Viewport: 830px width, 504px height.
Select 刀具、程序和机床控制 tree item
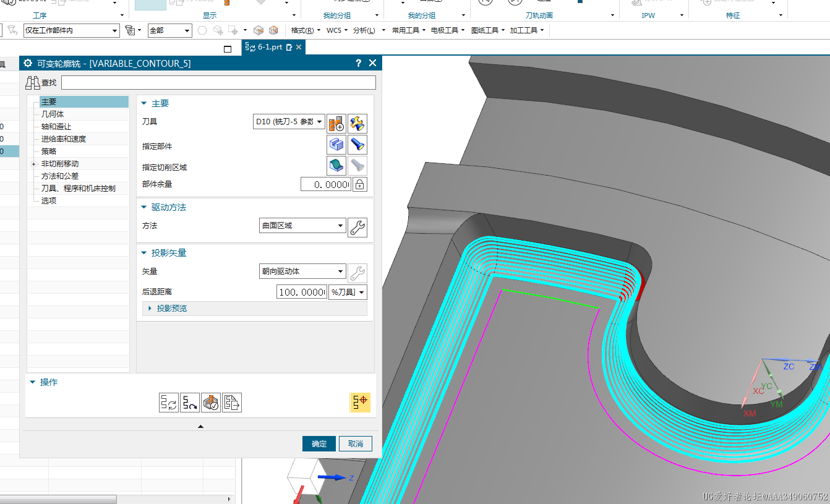[x=79, y=189]
